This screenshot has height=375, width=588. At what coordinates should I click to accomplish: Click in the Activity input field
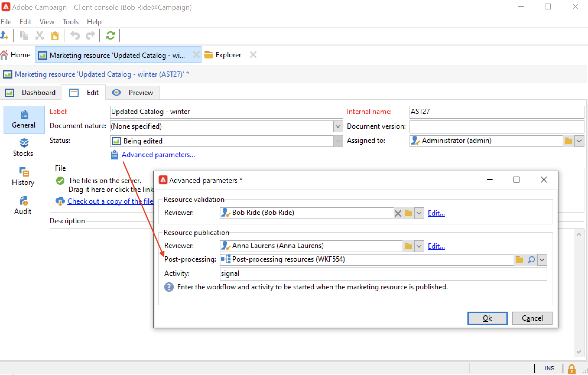(383, 274)
